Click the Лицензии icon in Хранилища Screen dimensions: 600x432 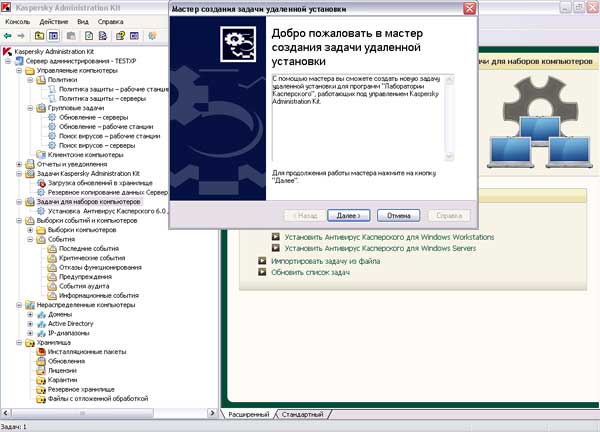(x=41, y=370)
